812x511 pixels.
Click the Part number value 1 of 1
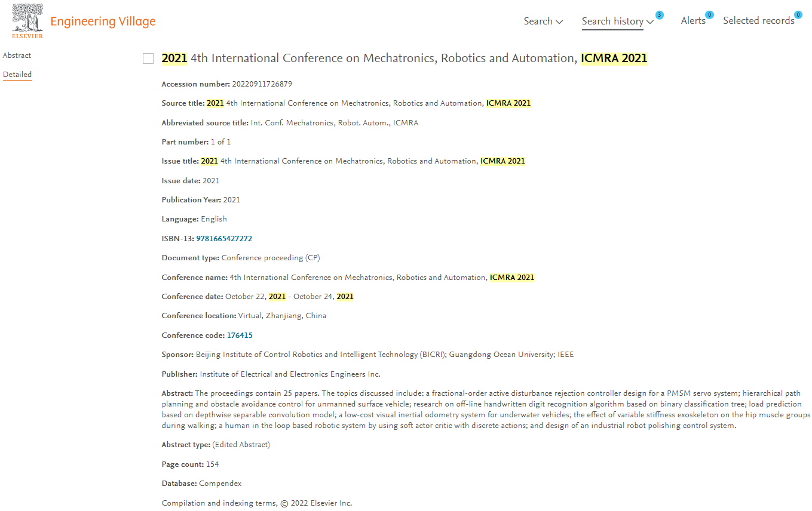[x=220, y=142]
